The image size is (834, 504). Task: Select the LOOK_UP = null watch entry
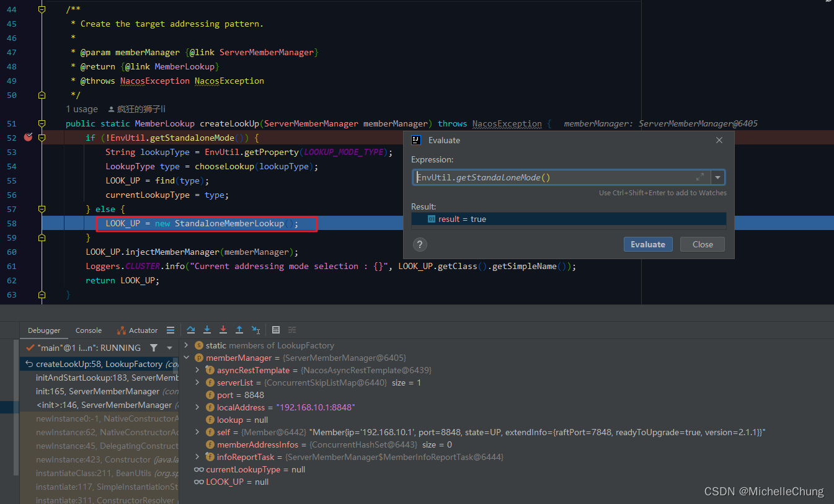click(231, 482)
